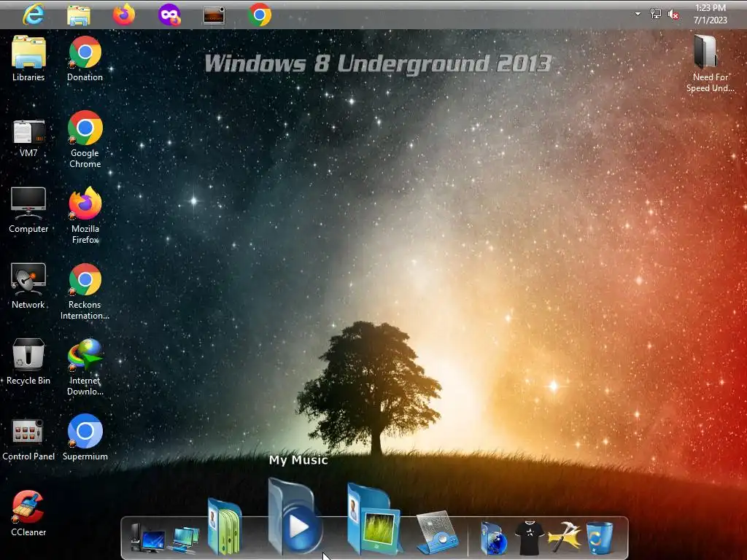
Task: Open the computer icon in the dock
Action: 147,538
